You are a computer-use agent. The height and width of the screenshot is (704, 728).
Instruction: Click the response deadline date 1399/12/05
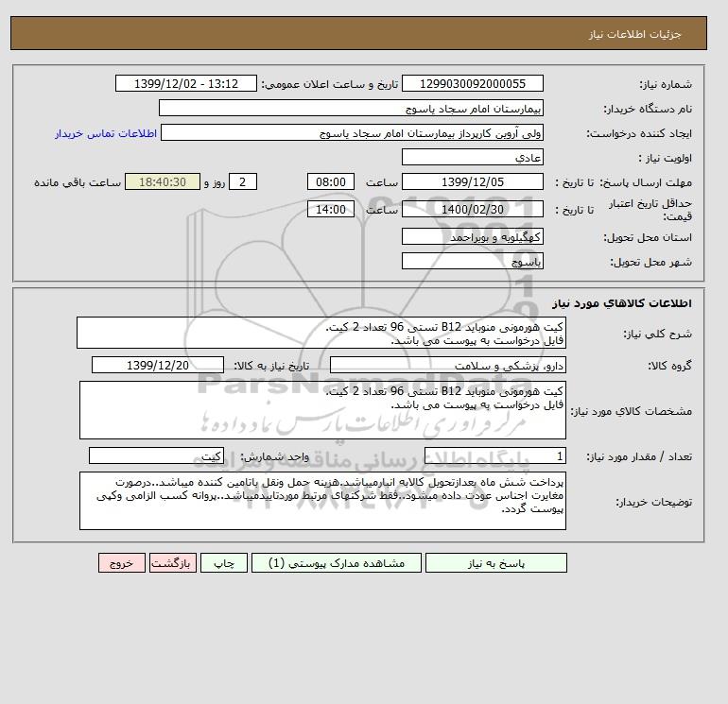coord(472,182)
